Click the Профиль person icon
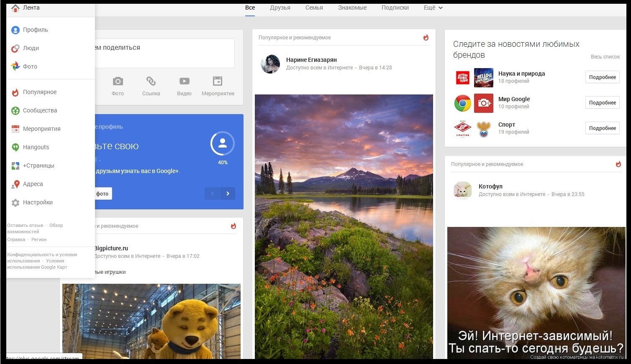Viewport: 631px width, 364px height. [15, 30]
